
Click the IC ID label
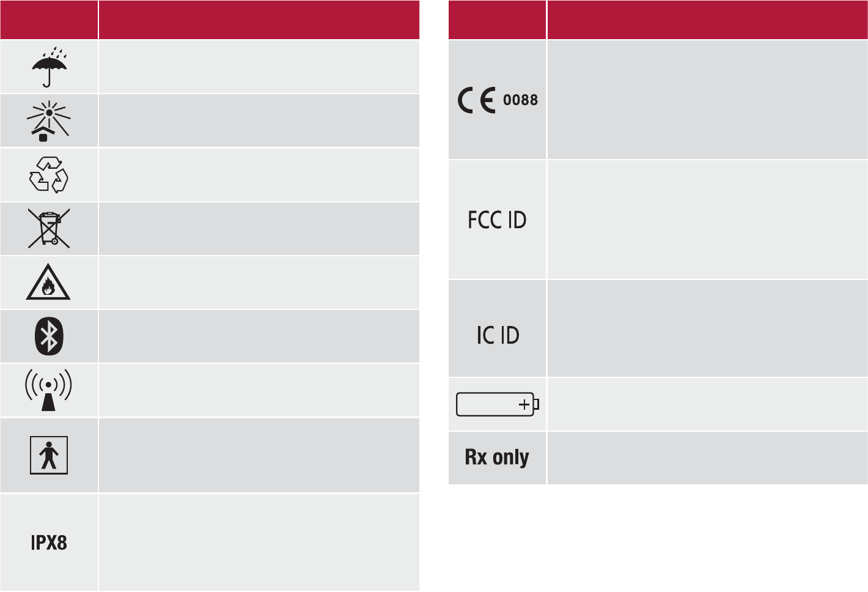tap(498, 335)
